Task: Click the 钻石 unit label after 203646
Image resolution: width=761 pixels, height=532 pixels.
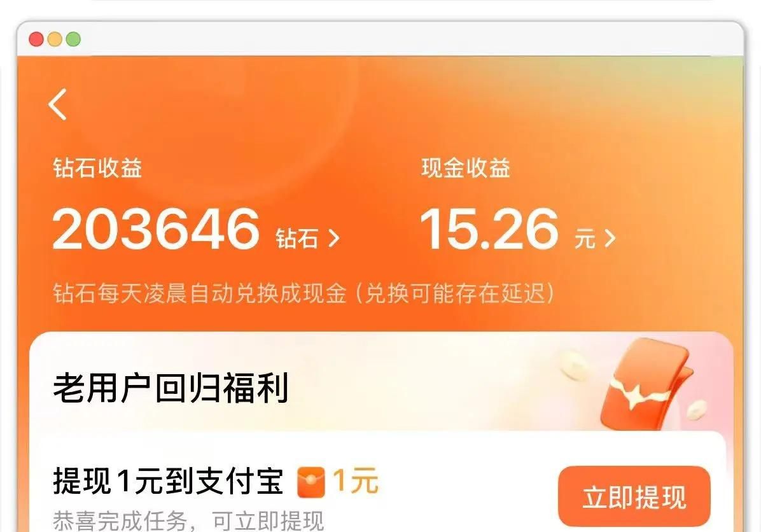Action: coord(297,239)
